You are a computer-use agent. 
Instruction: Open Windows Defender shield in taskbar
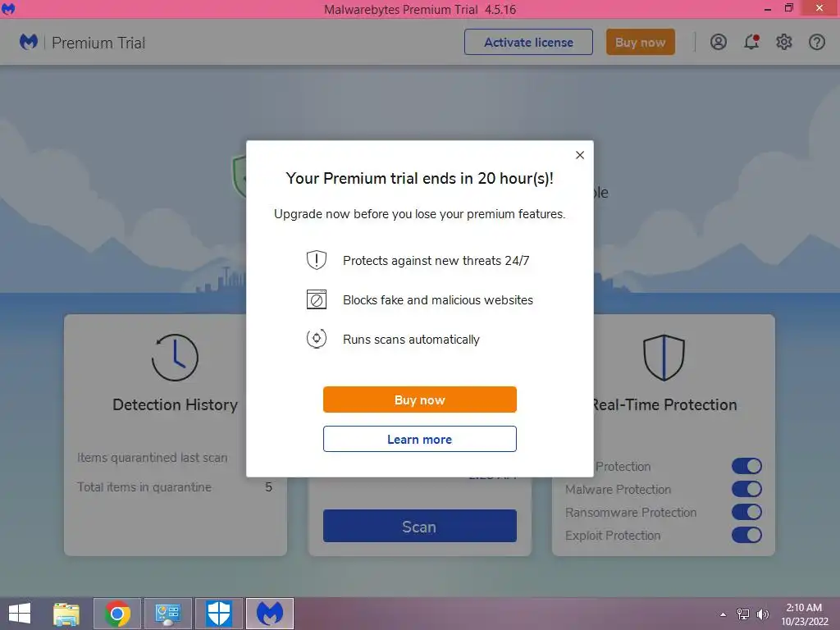tap(219, 614)
